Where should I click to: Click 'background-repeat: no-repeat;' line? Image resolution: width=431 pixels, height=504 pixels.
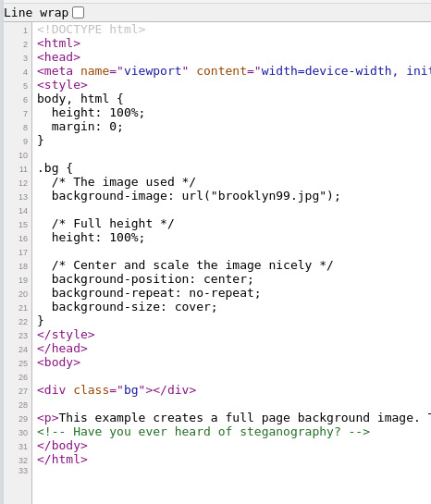coord(156,293)
